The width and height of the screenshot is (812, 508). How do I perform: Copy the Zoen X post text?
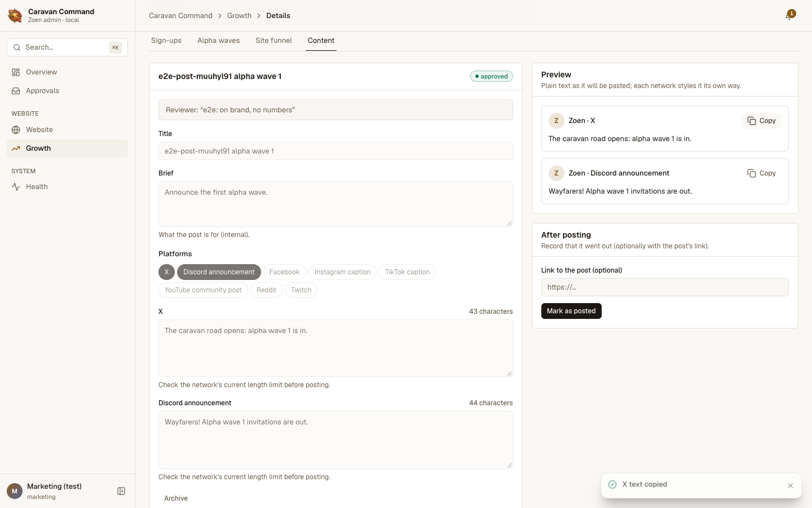point(761,121)
